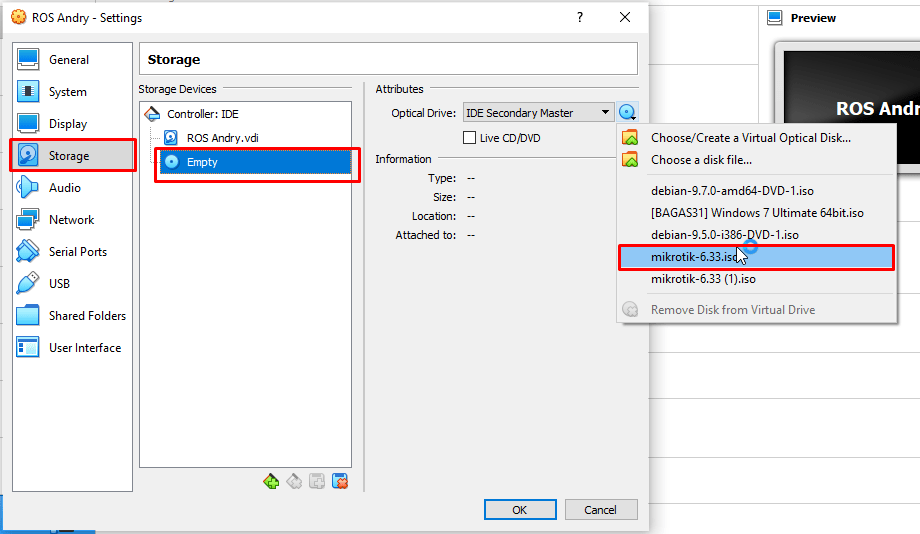Enable the Live CD/DVD checkbox
This screenshot has width=920, height=534.
470,138
